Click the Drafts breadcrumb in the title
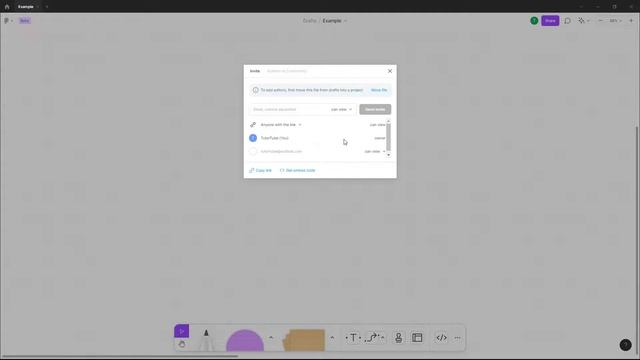This screenshot has height=360, width=640. point(309,20)
